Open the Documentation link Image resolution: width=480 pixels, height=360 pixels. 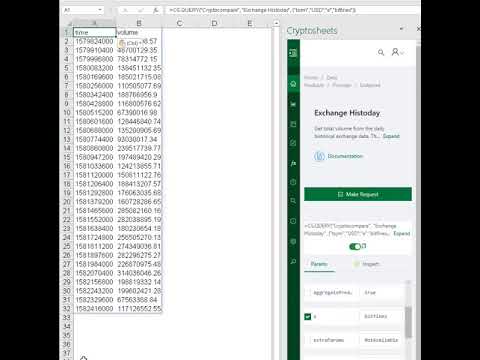345,156
